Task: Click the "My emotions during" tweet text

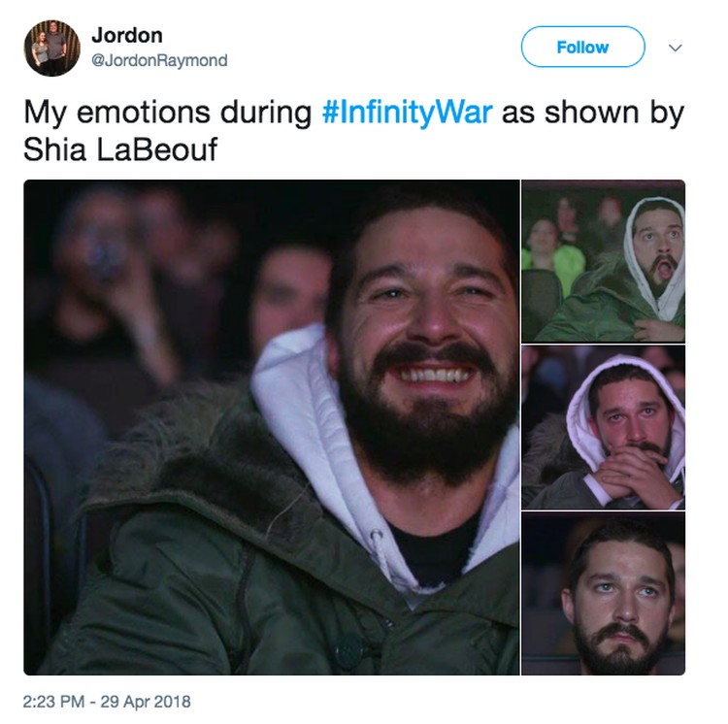Action: pyautogui.click(x=168, y=113)
